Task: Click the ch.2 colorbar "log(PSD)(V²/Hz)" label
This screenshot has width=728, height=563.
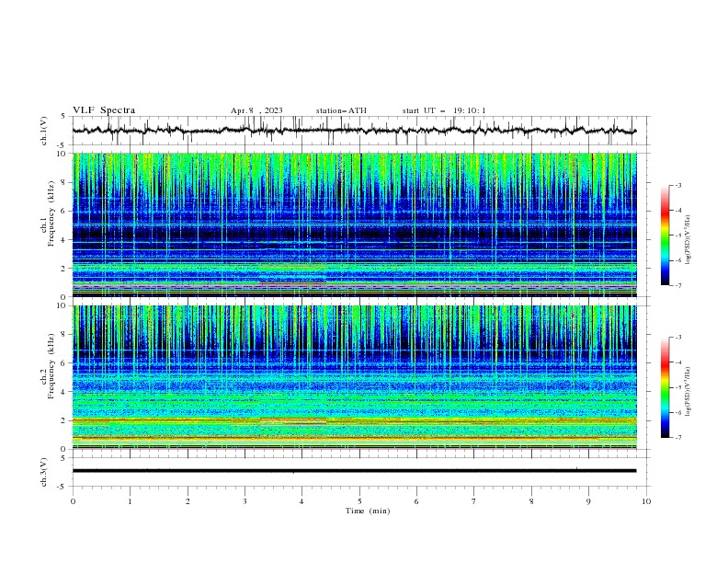Action: (x=688, y=391)
